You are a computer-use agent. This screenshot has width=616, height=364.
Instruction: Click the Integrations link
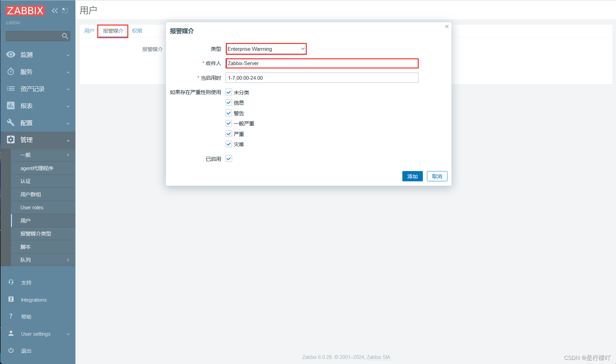click(x=34, y=300)
